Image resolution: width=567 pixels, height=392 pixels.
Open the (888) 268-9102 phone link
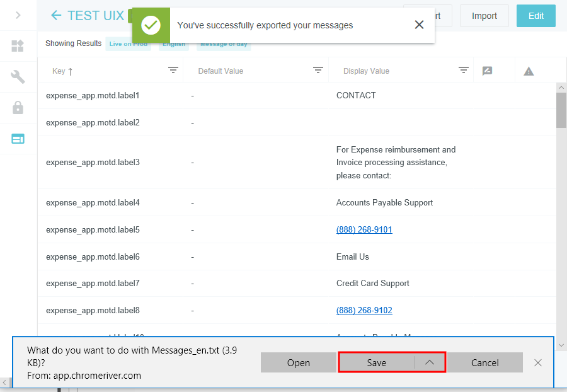point(364,310)
